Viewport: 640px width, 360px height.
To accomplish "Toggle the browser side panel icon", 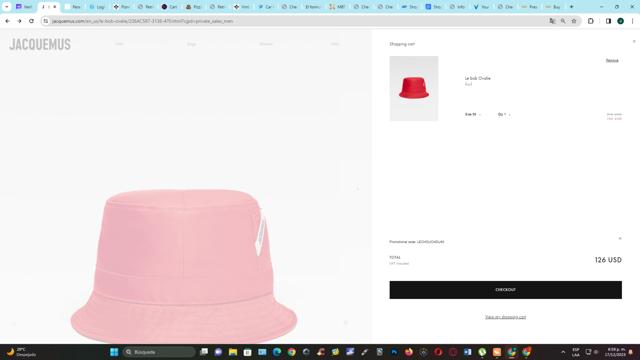I will [x=608, y=21].
